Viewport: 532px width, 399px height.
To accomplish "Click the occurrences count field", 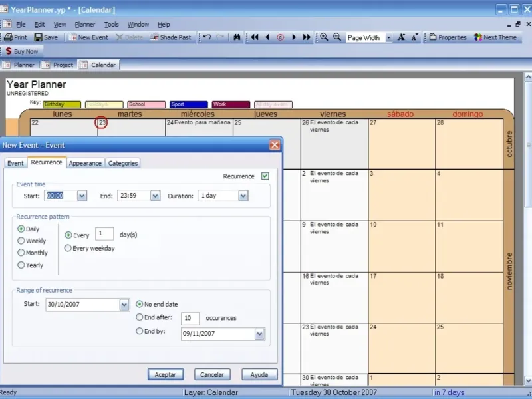I will [x=190, y=319].
